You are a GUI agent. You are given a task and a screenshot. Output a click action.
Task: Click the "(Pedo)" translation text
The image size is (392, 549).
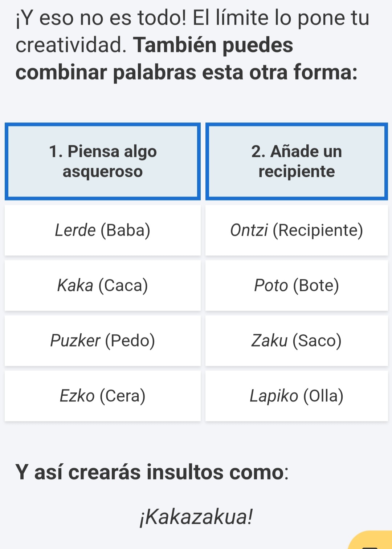click(130, 341)
